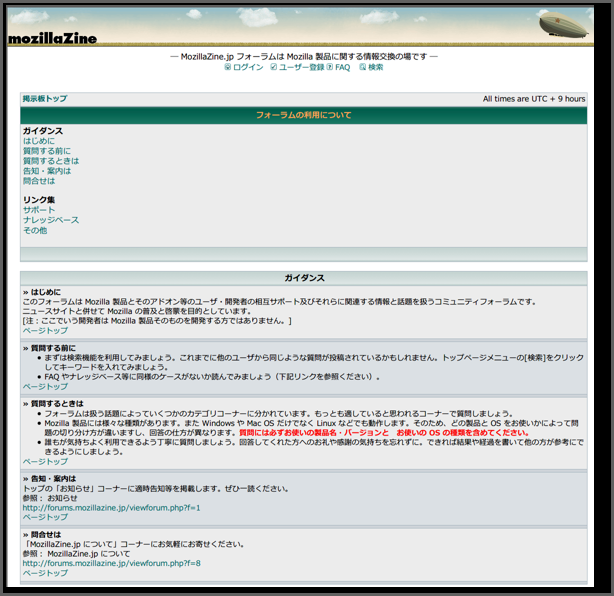Open the viewforum.php?f=8 URL link
Screen dimensions: 614x596
[111, 563]
